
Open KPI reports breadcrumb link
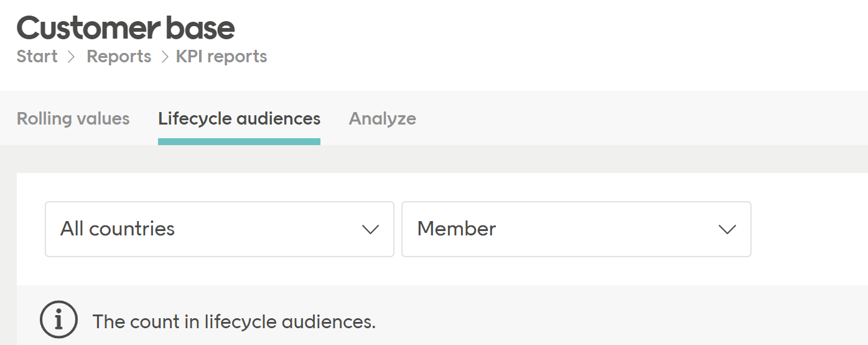click(222, 57)
